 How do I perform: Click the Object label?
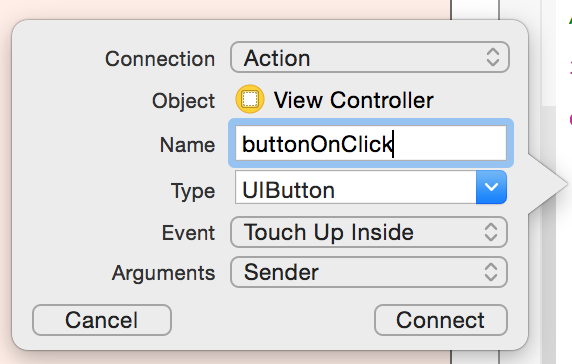point(183,101)
